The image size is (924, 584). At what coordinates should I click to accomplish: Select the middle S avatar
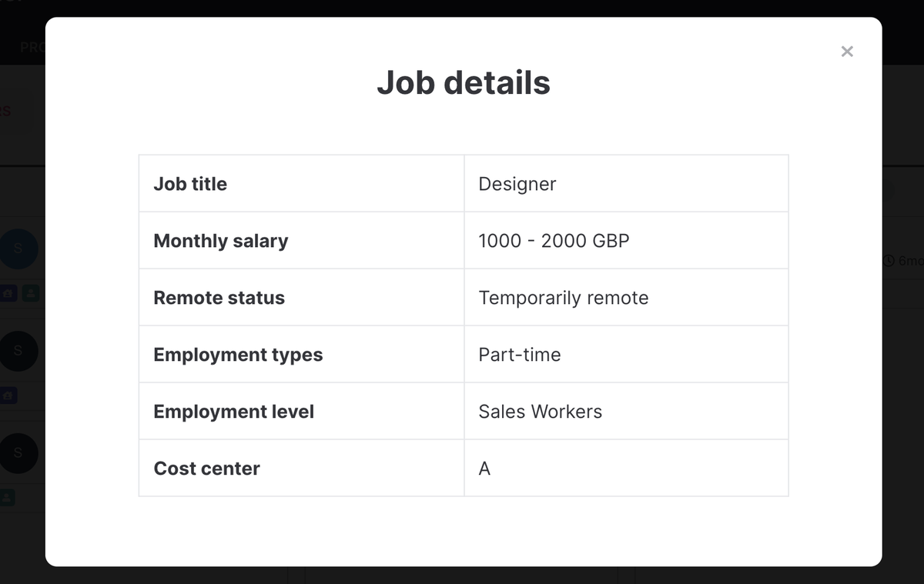coord(18,351)
